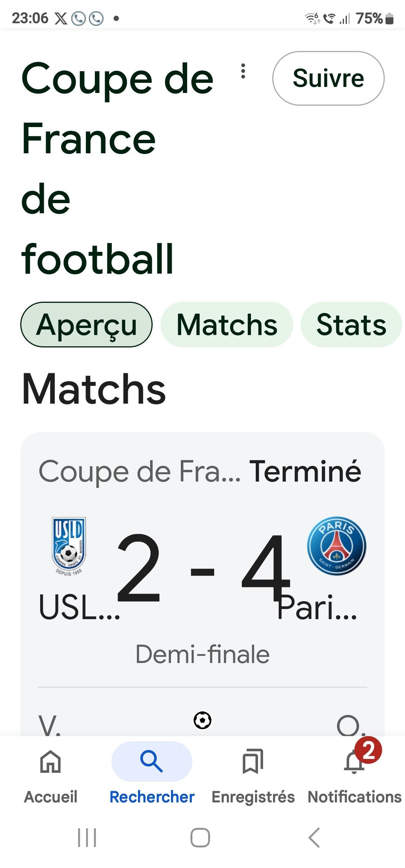Tap the Suivre follow button
This screenshot has height=868, width=405.
pos(328,78)
